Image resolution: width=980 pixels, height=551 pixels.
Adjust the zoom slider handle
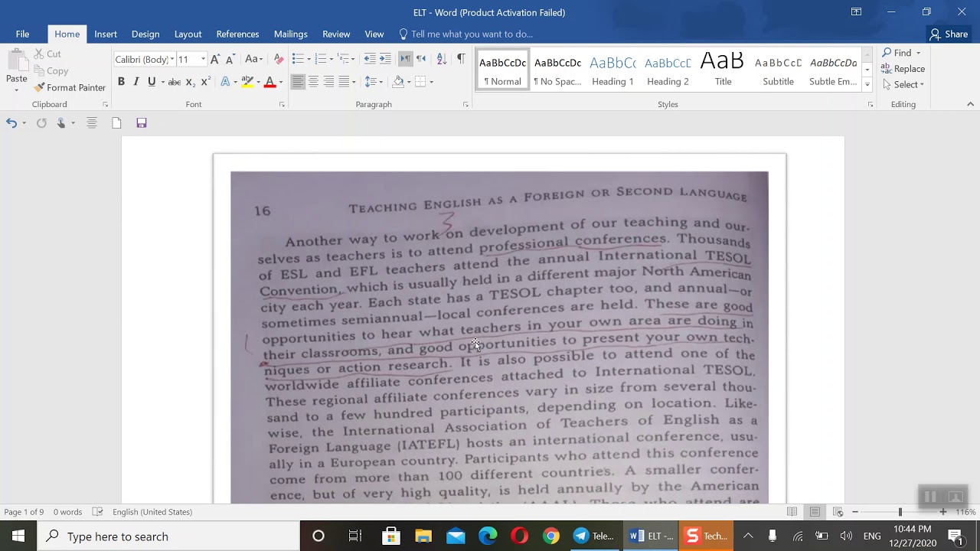(900, 512)
